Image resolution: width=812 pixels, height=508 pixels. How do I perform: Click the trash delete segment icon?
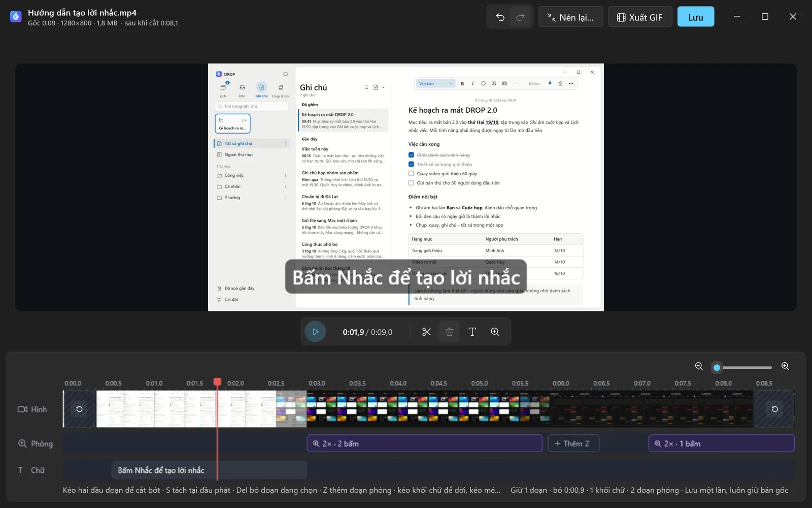pyautogui.click(x=449, y=332)
